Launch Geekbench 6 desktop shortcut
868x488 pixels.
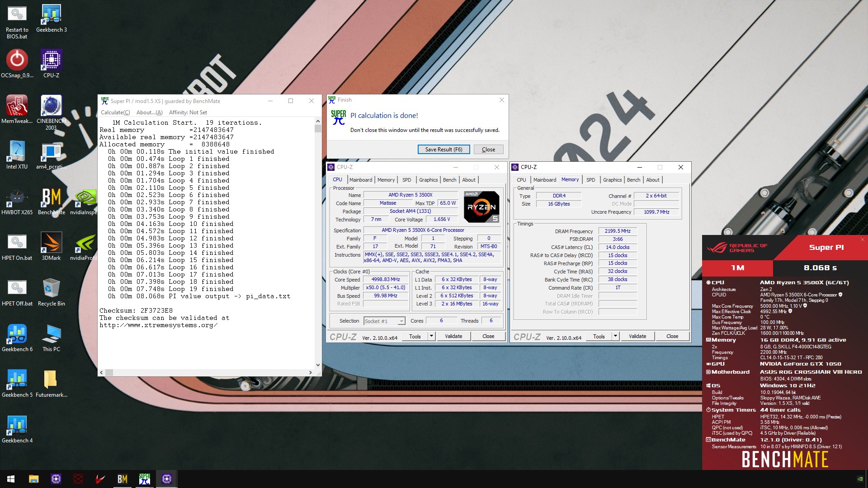(x=17, y=338)
